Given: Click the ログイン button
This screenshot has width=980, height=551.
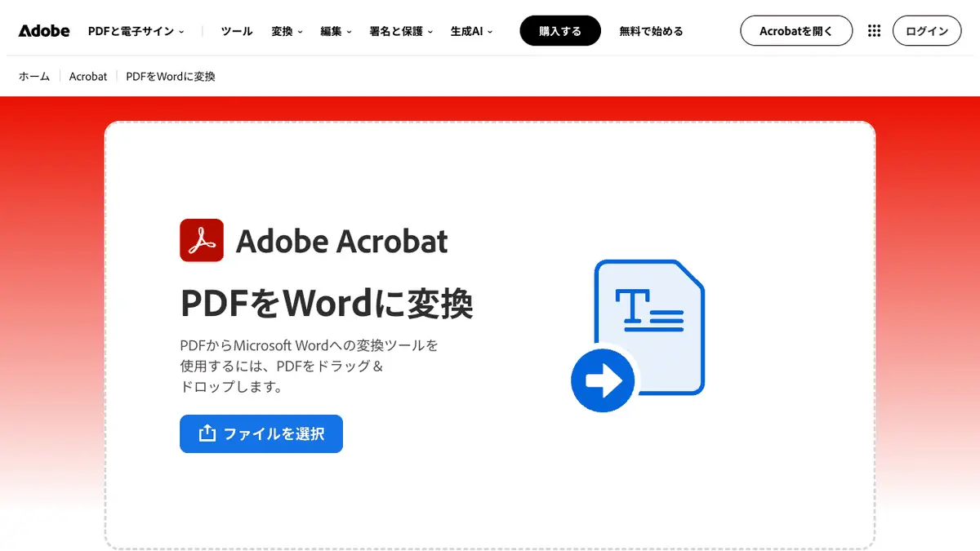Looking at the screenshot, I should [x=927, y=31].
